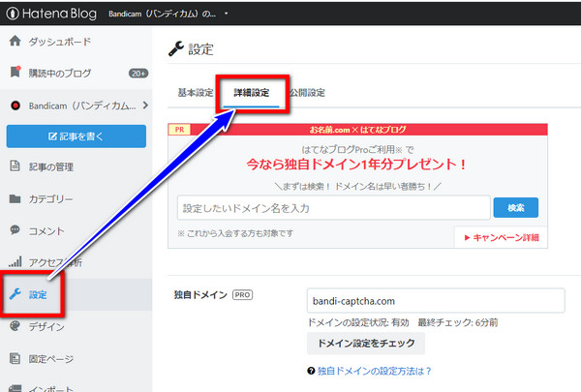Click the 今なら独自ドメイン1年分プレゼント！ headline
The image size is (581, 392).
coord(356,164)
